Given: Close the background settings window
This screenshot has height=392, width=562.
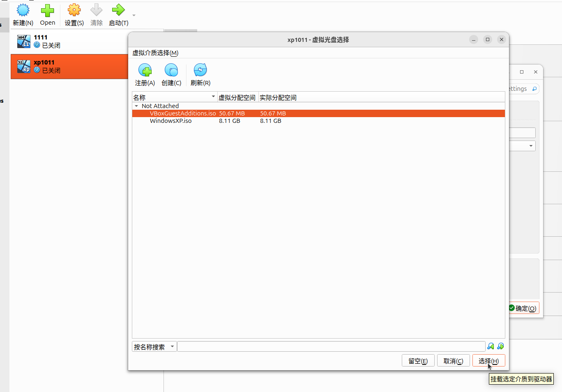Looking at the screenshot, I should click(536, 72).
